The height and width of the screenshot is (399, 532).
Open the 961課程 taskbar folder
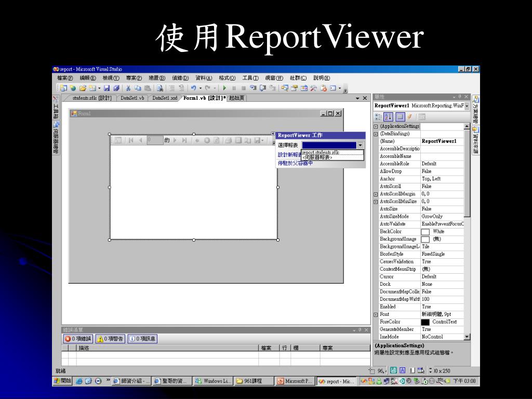(254, 381)
